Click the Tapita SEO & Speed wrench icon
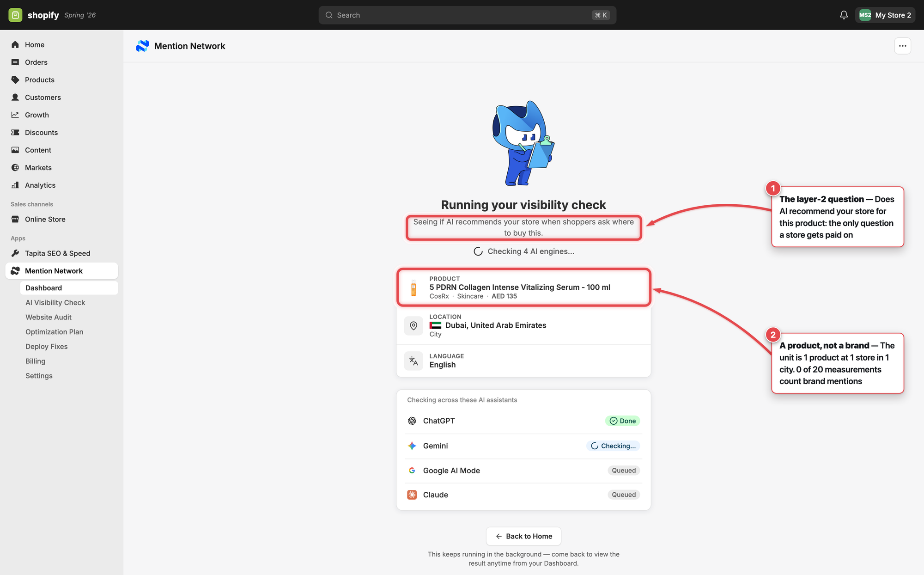This screenshot has height=575, width=924. tap(15, 253)
